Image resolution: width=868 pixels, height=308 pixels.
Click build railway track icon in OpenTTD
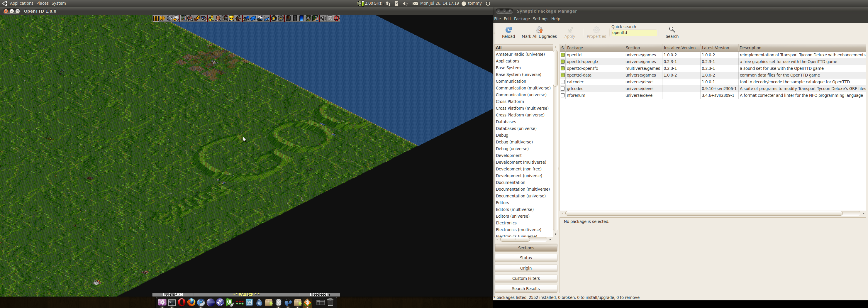click(x=289, y=18)
